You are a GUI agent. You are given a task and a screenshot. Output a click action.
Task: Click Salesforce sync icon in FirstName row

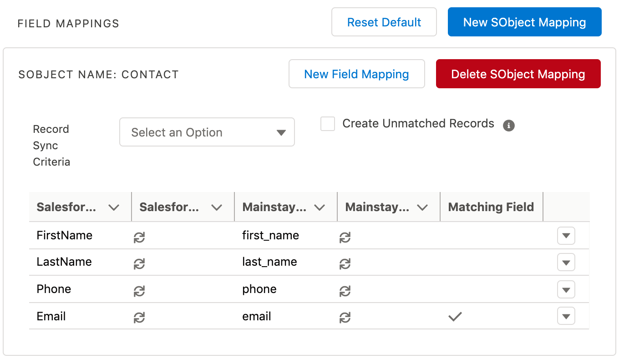pyautogui.click(x=139, y=237)
